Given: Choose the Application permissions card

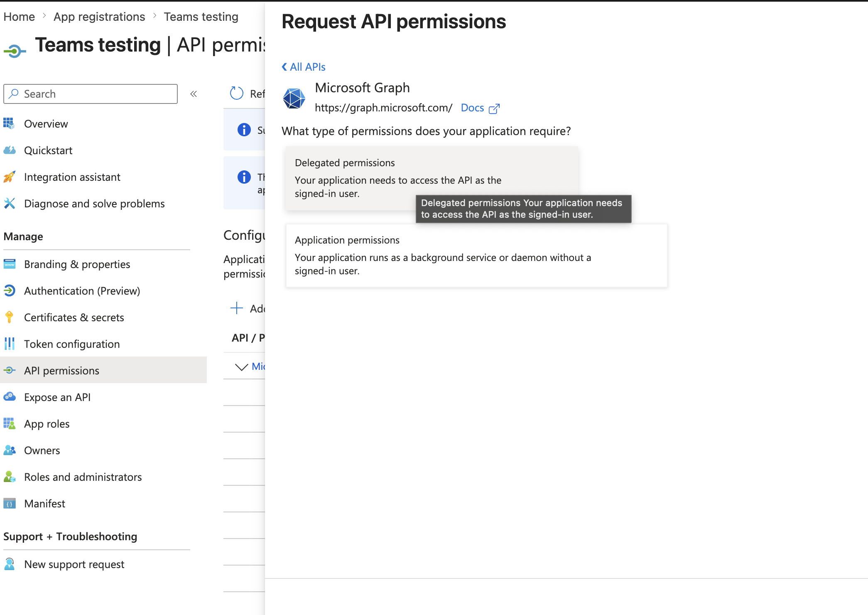Looking at the screenshot, I should (x=477, y=256).
